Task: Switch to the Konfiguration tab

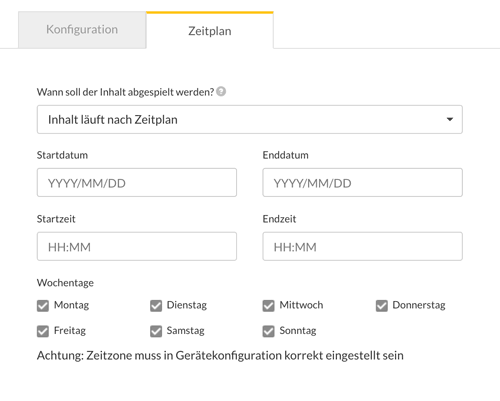Action: tap(82, 30)
